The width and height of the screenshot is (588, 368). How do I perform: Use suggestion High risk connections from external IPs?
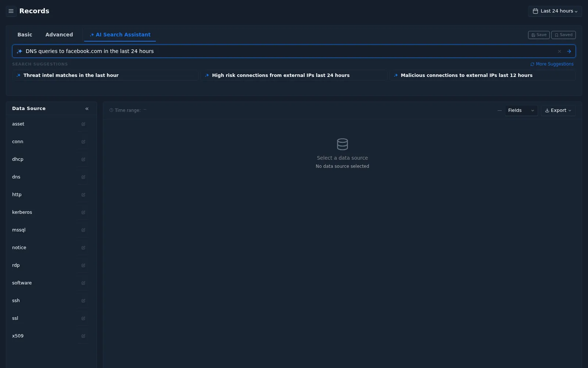click(x=294, y=75)
